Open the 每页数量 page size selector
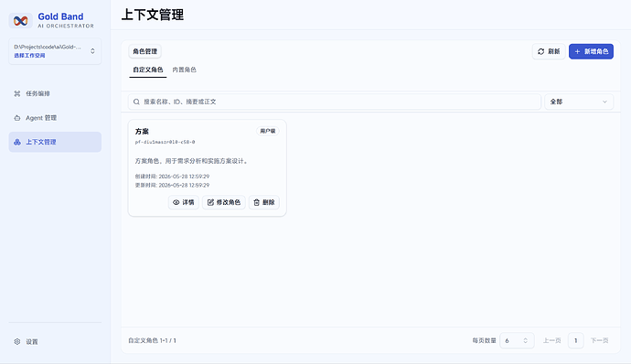Viewport: 631px width, 364px height. pos(517,340)
